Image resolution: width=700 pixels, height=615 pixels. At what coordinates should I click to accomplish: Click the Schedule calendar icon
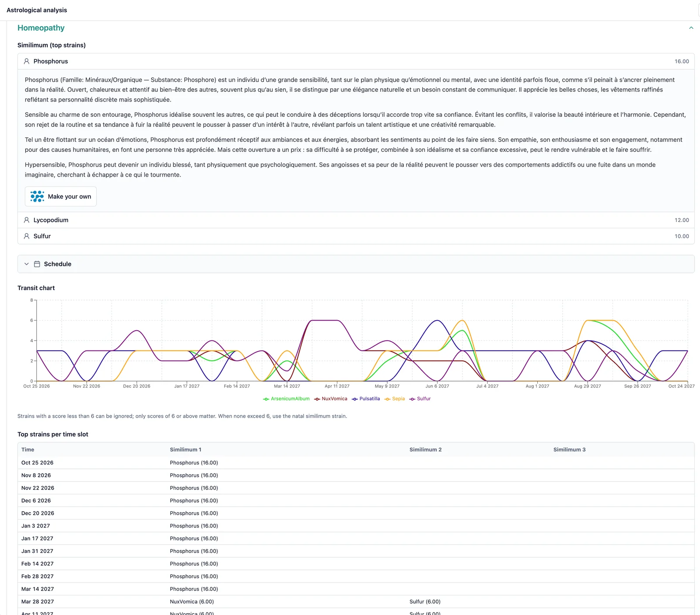pyautogui.click(x=37, y=264)
